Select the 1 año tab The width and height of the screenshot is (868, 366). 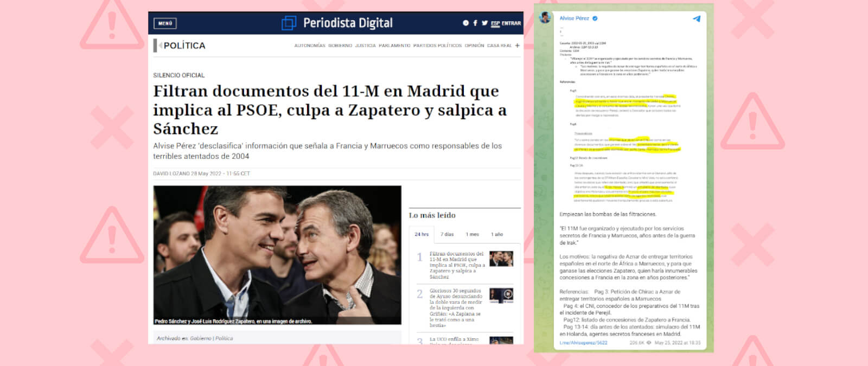tap(497, 234)
